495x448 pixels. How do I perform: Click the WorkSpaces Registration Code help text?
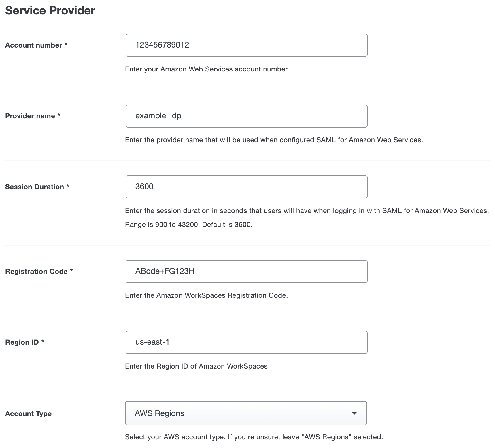(207, 295)
